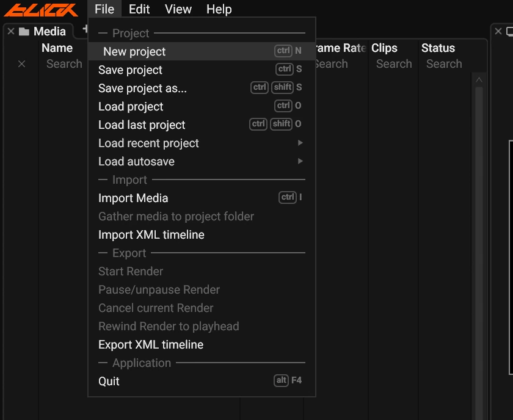Focus the Clips column search field
This screenshot has width=513, height=420.
[394, 63]
